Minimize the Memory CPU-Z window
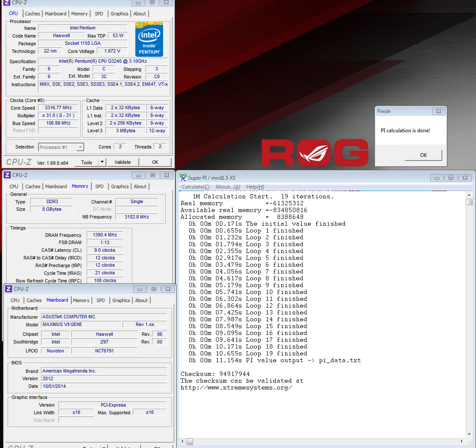 [x=138, y=175]
